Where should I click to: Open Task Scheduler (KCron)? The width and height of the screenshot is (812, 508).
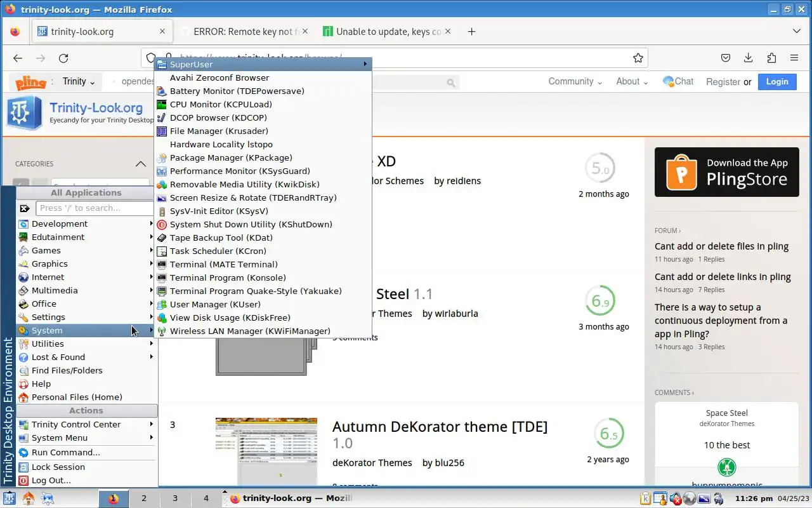point(263,251)
